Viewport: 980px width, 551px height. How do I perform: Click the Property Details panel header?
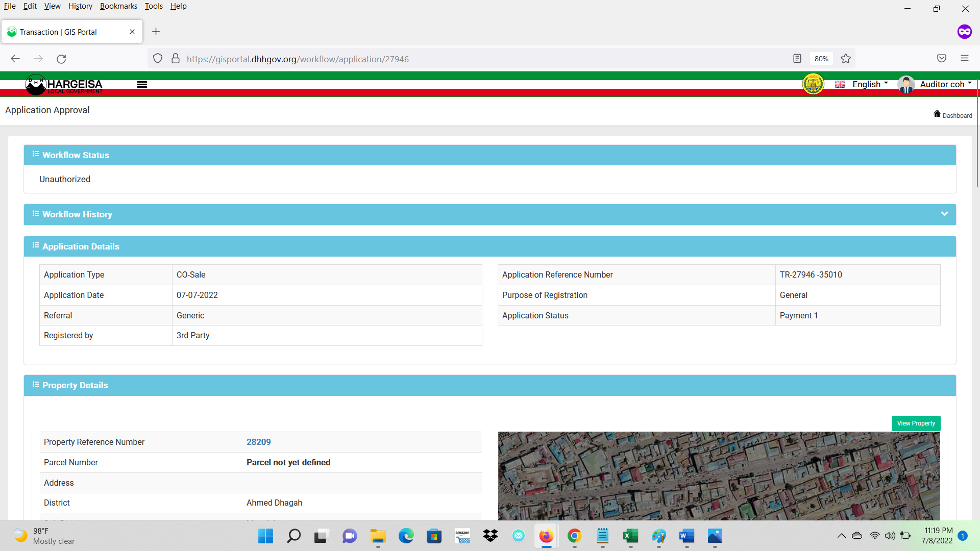(x=490, y=385)
